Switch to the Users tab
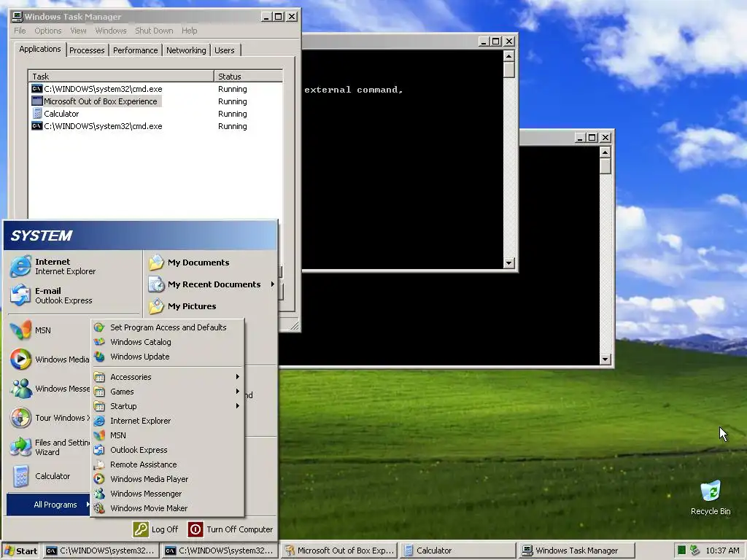Viewport: 747px width, 560px height. click(225, 50)
